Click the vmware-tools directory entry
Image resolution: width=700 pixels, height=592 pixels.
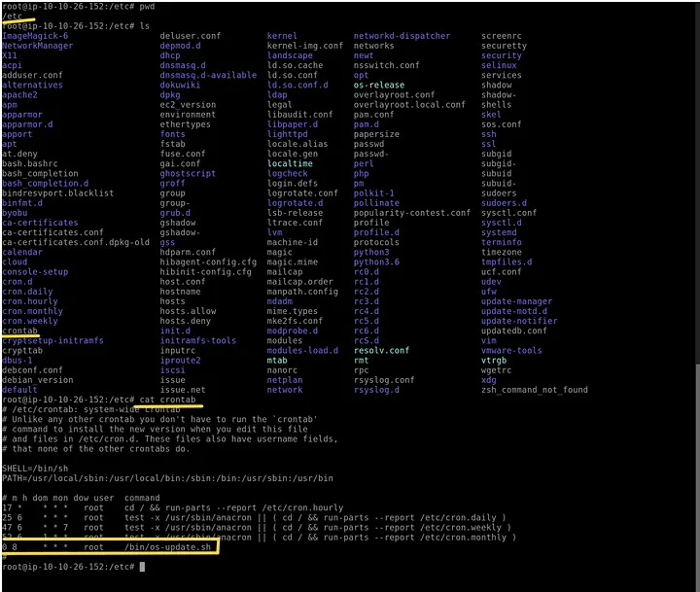pos(511,350)
